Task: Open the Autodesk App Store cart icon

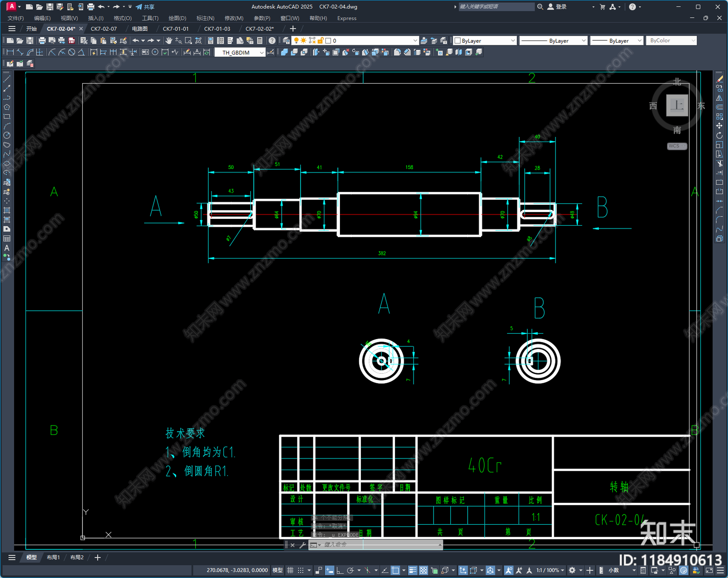Action: click(602, 7)
